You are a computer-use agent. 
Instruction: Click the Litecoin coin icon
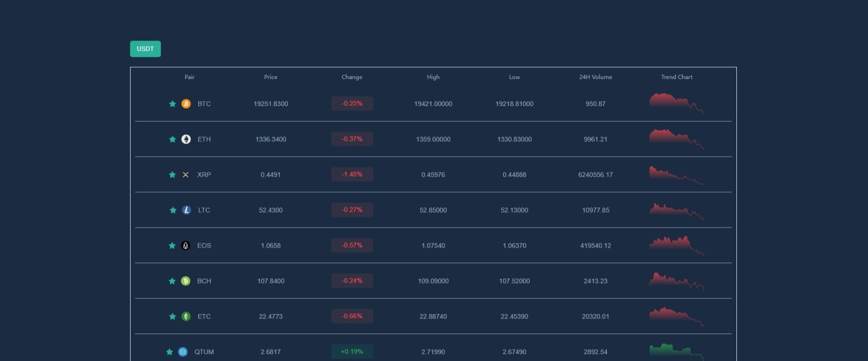pyautogui.click(x=186, y=210)
